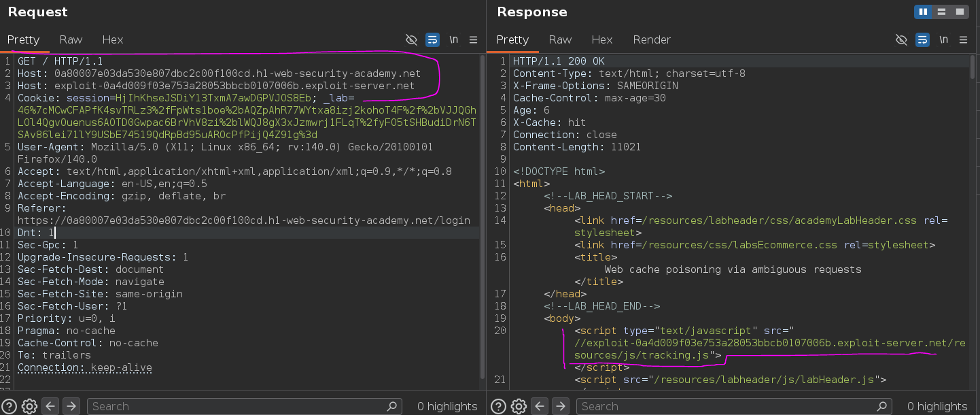Toggle hide non-printable characters in Request panel
This screenshot has width=980, height=415.
[411, 39]
